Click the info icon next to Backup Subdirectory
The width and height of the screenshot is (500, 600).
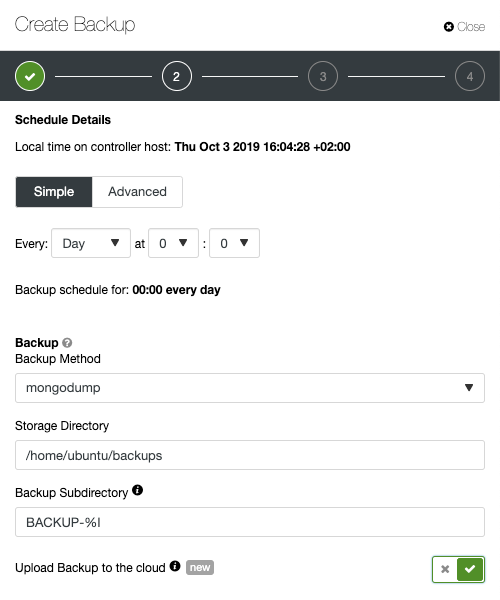137,490
